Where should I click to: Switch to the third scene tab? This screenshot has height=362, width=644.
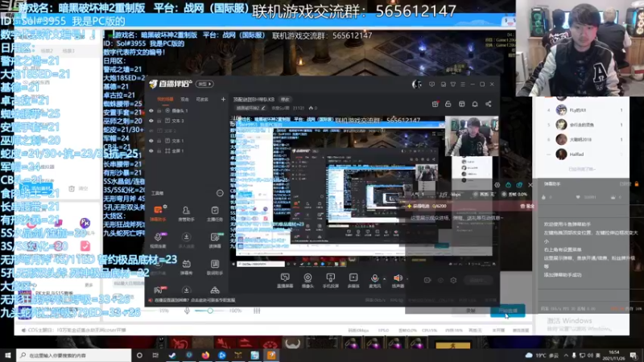(202, 99)
